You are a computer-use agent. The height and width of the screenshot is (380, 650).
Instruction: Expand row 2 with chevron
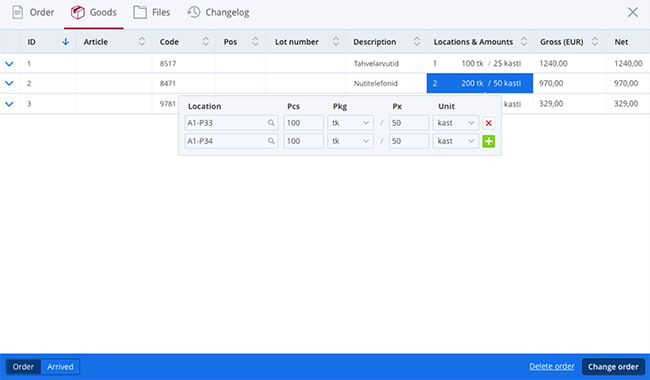(x=9, y=83)
